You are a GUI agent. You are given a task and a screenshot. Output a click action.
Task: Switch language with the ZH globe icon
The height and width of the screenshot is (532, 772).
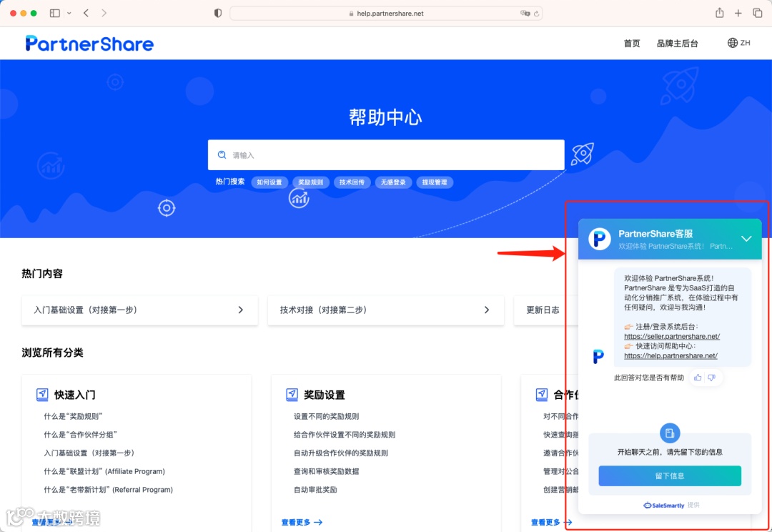point(738,43)
